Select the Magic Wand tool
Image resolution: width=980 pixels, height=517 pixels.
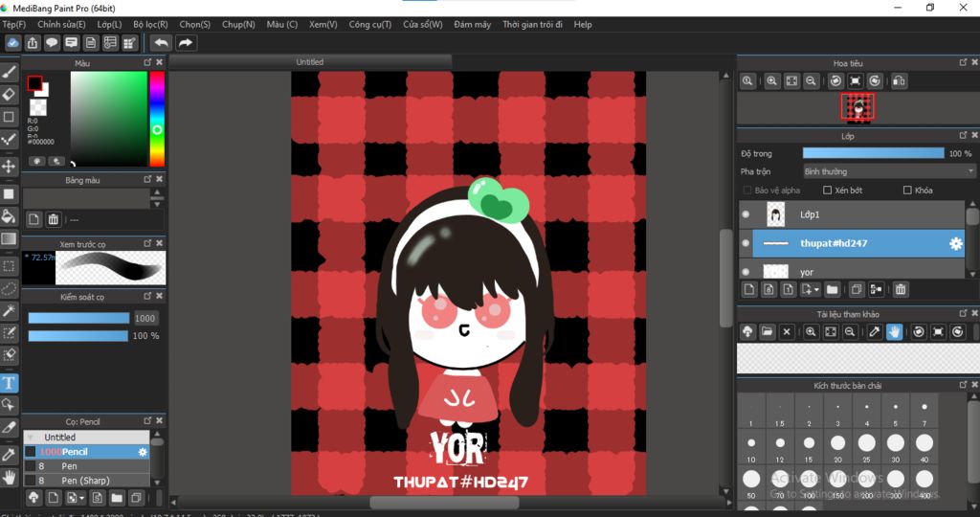click(x=9, y=311)
